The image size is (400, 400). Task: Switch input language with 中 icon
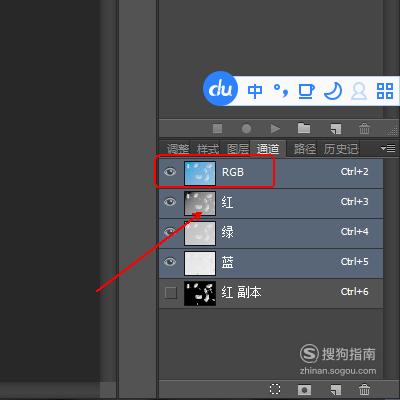255,91
